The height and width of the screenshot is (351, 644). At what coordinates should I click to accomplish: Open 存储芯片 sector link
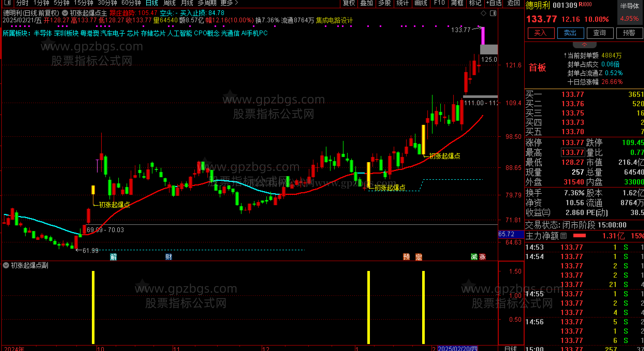pos(153,33)
